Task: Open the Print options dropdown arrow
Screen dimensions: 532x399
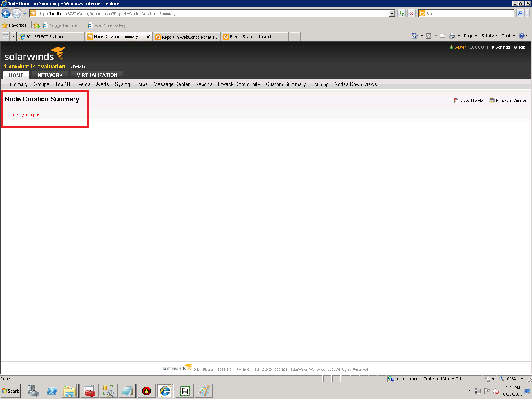Action: click(x=459, y=36)
